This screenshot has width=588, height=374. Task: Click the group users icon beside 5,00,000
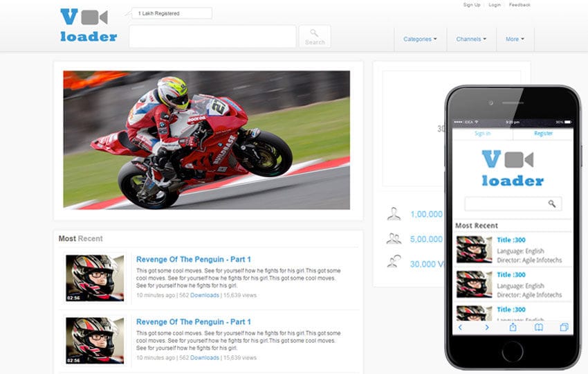click(x=394, y=239)
